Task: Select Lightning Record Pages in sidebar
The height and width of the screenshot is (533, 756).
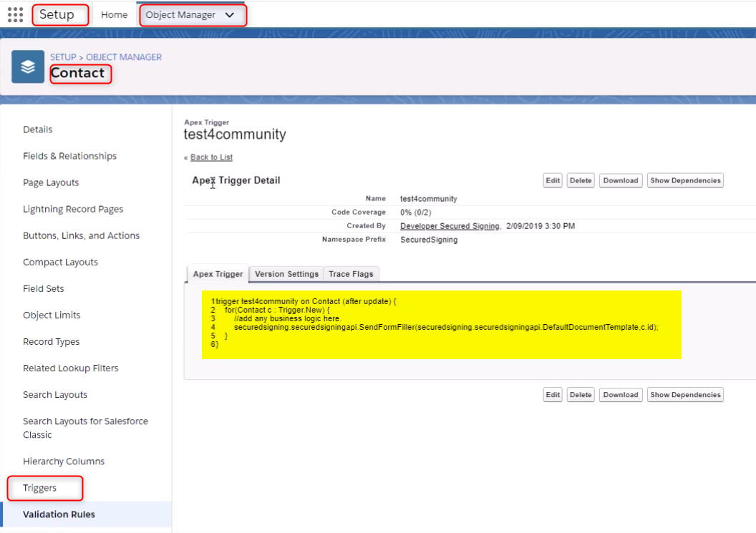Action: pyautogui.click(x=73, y=209)
